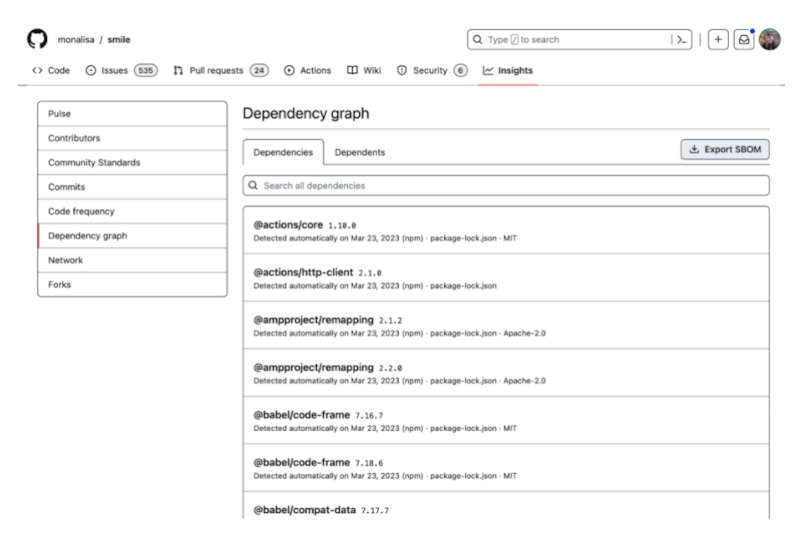Open Code frequency in the sidebar
800x539 pixels.
point(132,211)
